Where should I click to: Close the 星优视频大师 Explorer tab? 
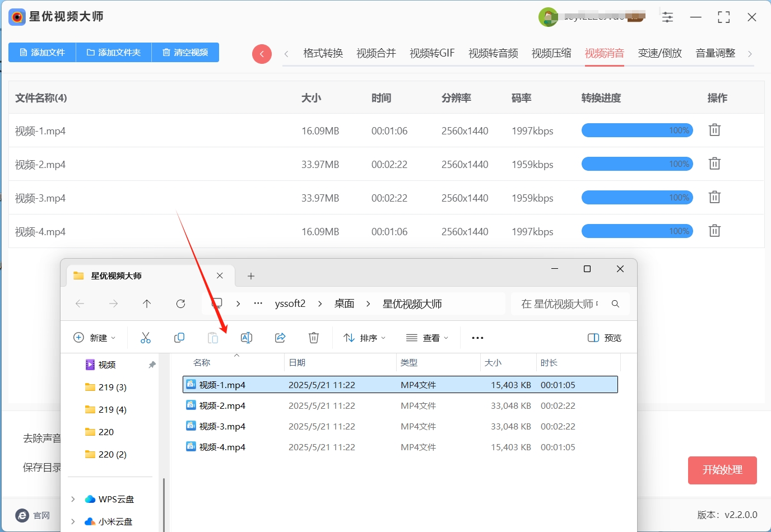[x=220, y=276]
